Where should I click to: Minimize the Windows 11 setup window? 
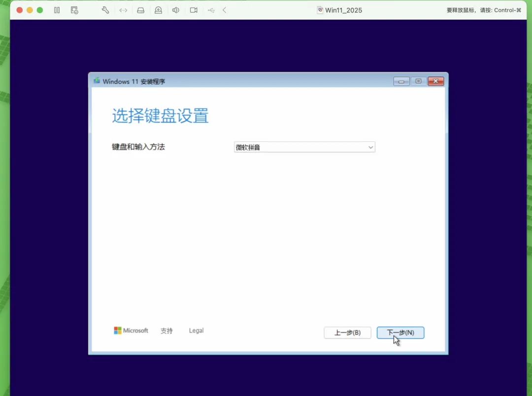(401, 81)
